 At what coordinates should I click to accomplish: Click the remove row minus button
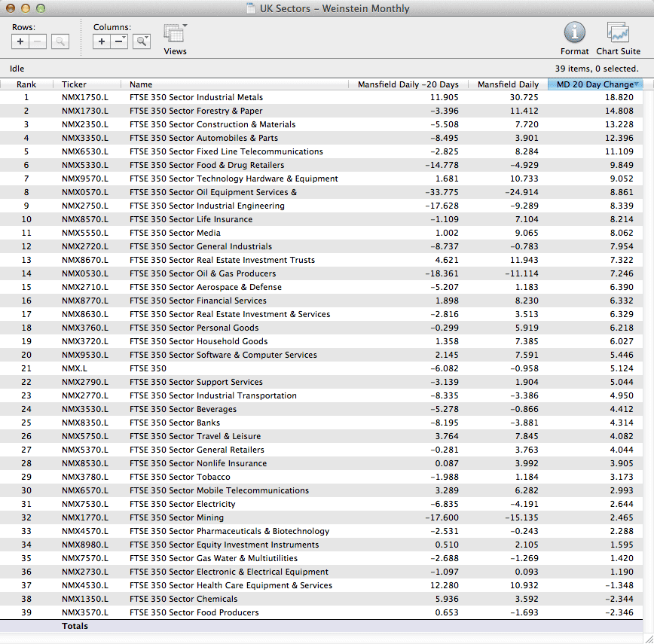coord(38,42)
